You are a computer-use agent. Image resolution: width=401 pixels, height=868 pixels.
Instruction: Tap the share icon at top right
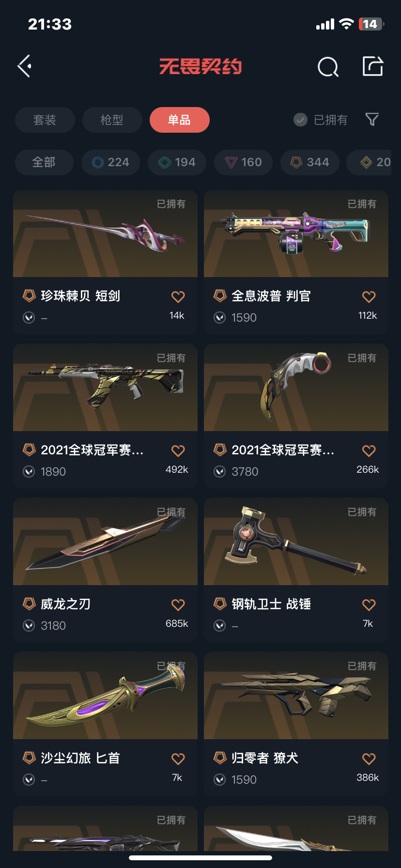[373, 66]
